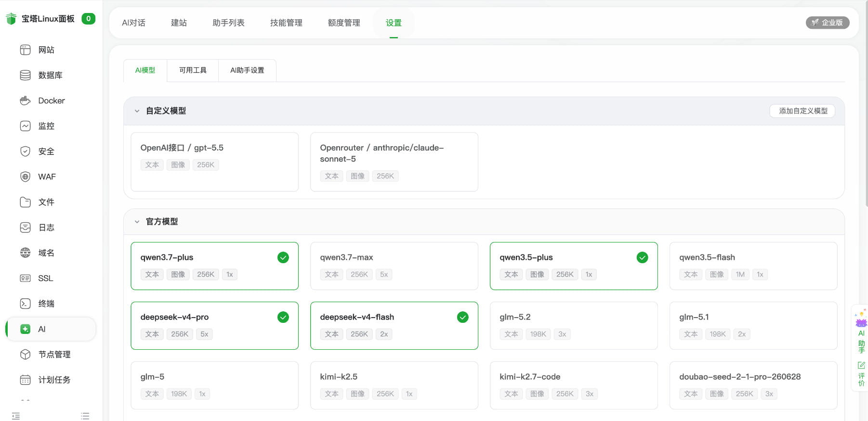This screenshot has height=421, width=868.
Task: Switch to the 建站 tab
Action: click(179, 23)
